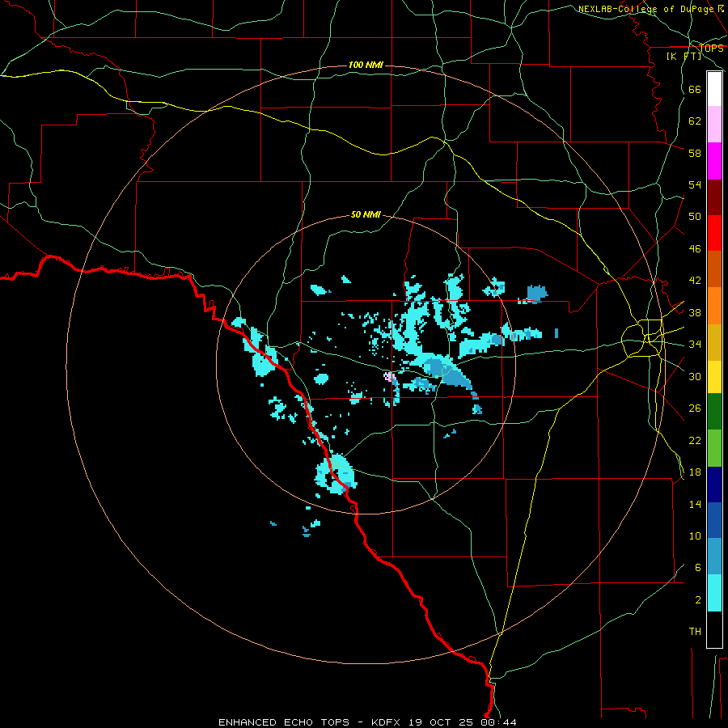The height and width of the screenshot is (728, 728).
Task: Click the '50' legend value
Action: pos(695,217)
